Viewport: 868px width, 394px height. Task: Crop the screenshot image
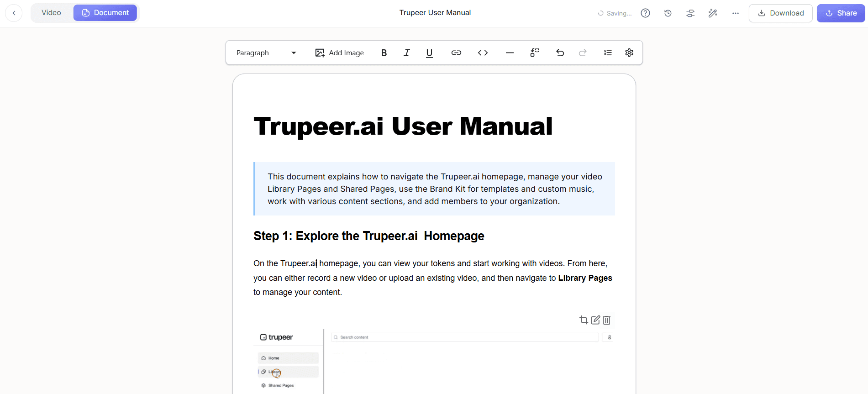tap(584, 320)
